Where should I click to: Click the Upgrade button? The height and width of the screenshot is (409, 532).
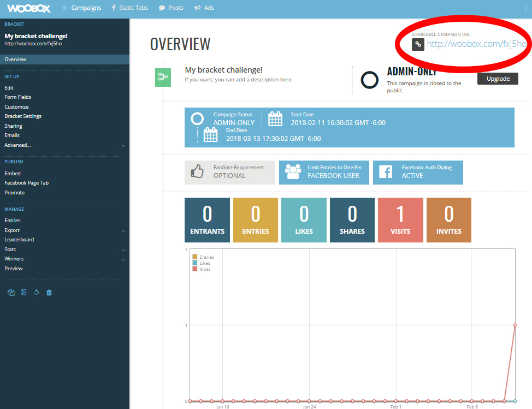coord(498,79)
